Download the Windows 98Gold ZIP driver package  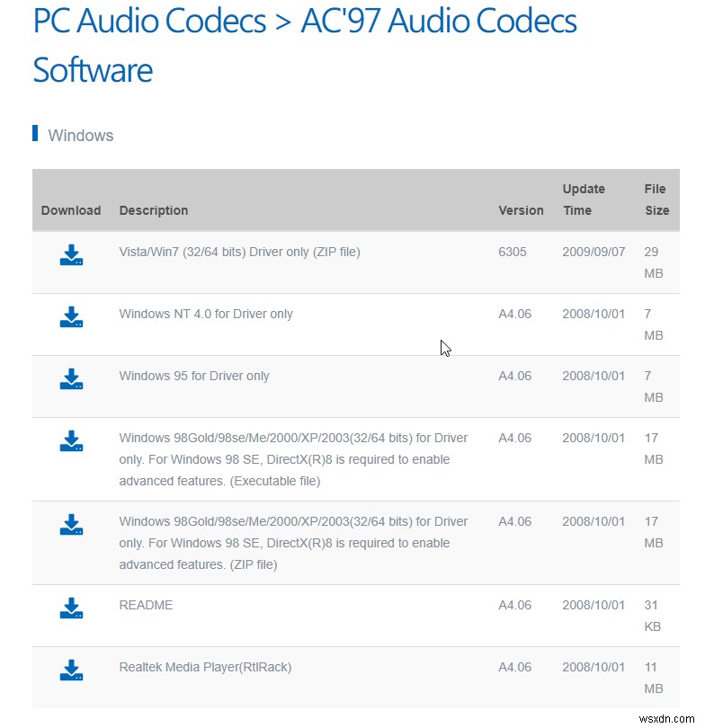pos(71,525)
